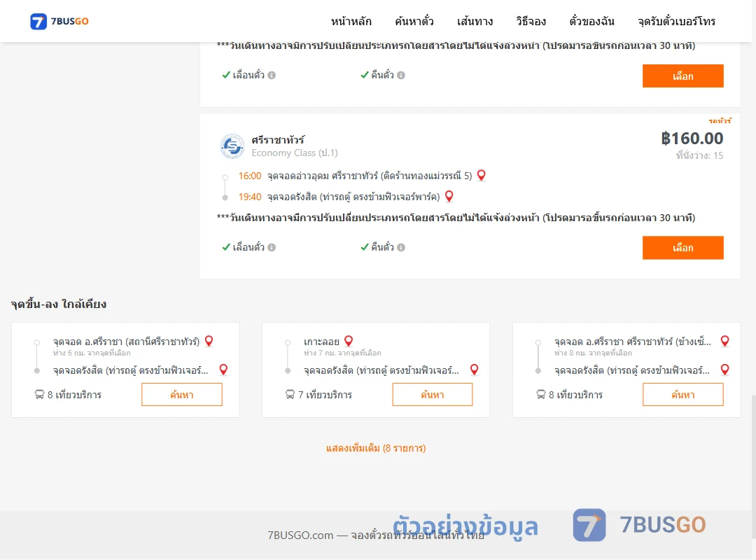
Task: Map pin for จุดจอดอ่าวอุดม departure at 16:00
Action: [481, 175]
